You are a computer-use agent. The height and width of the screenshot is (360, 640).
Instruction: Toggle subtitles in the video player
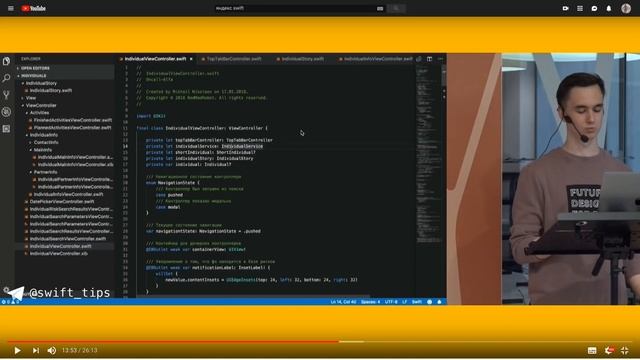(x=592, y=350)
